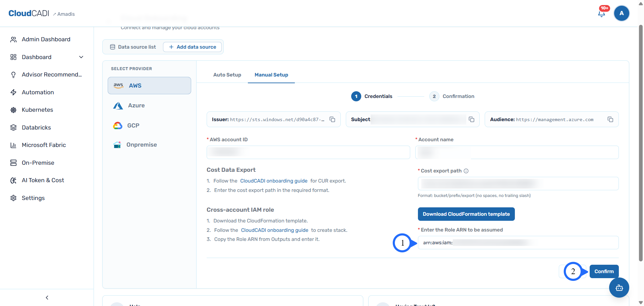The height and width of the screenshot is (306, 644).
Task: Click the Automation lightning icon
Action: [13, 92]
